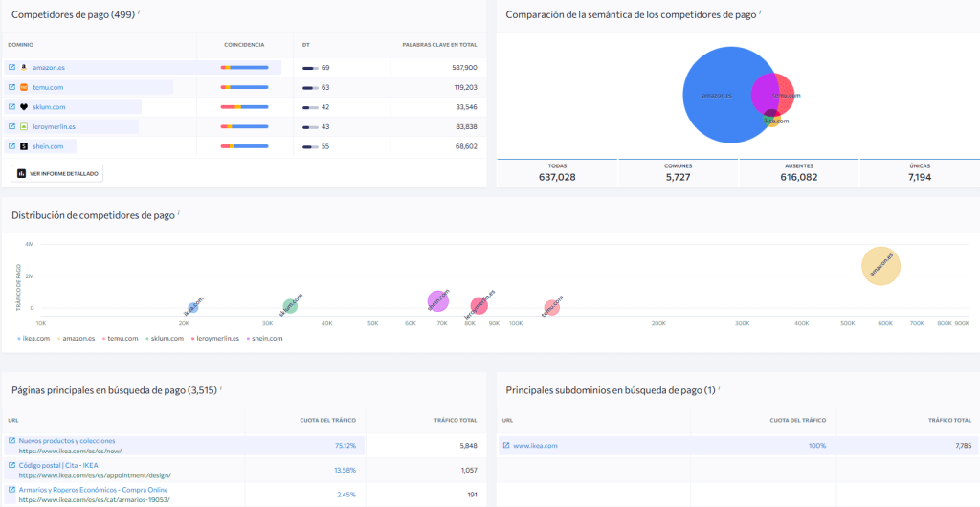Click the shein.com favicon
The image size is (980, 507).
24,146
